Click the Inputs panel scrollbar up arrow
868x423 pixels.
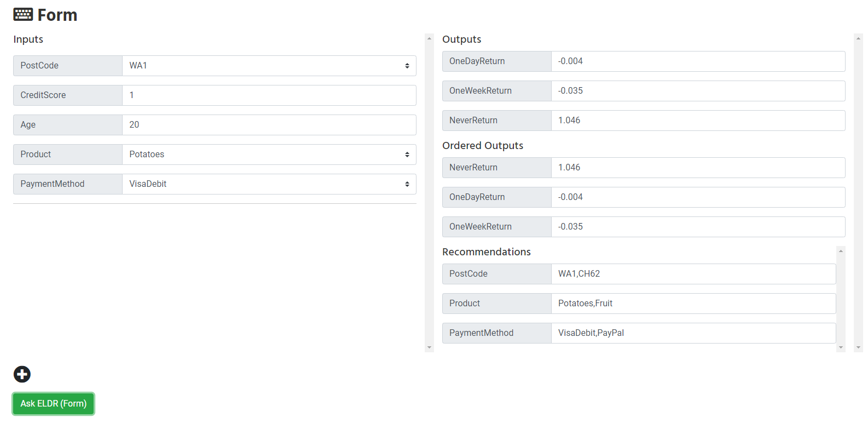click(429, 38)
